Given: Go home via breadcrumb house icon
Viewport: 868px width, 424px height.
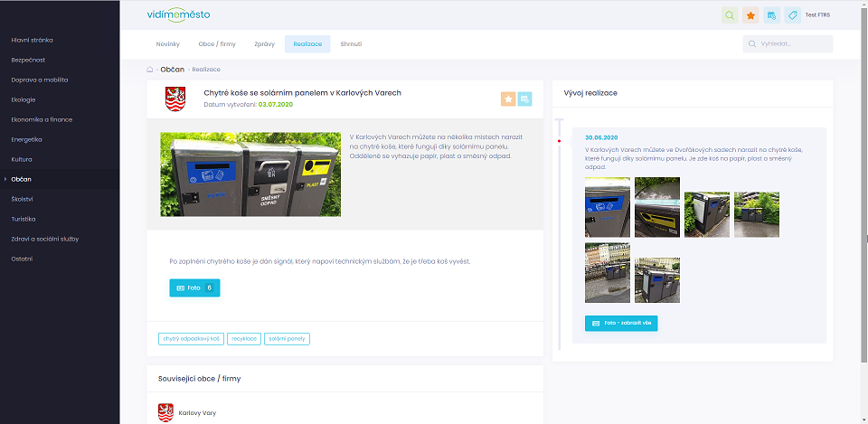Looking at the screenshot, I should [150, 70].
